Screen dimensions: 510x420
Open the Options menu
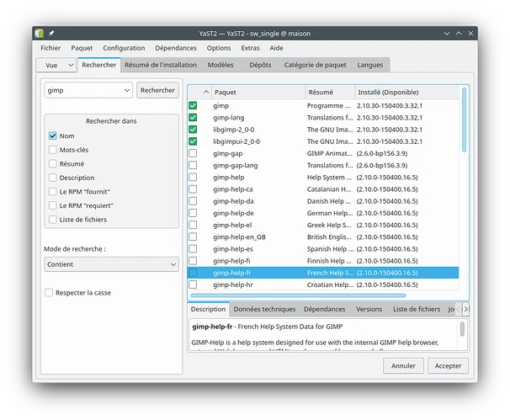click(x=219, y=48)
